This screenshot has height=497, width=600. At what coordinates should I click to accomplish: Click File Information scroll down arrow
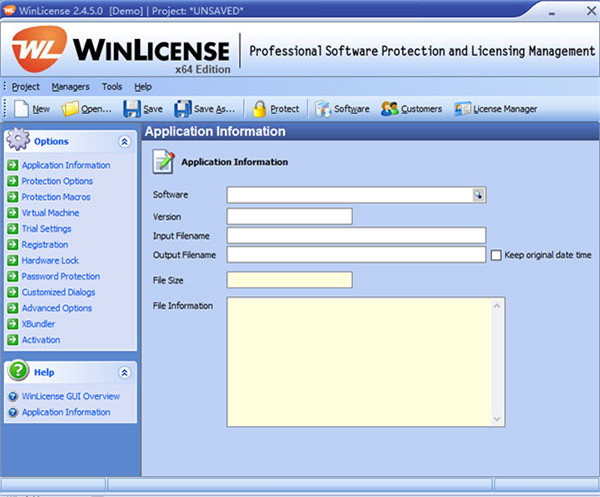click(497, 419)
